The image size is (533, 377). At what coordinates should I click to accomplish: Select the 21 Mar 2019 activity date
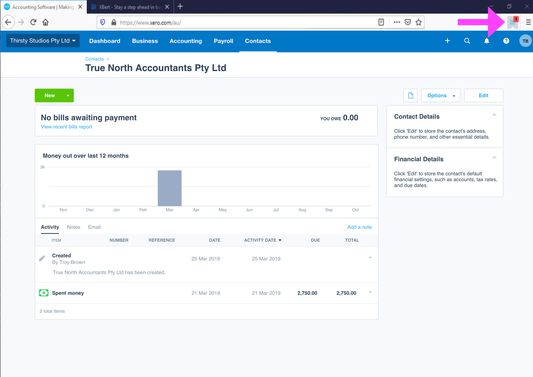(266, 293)
